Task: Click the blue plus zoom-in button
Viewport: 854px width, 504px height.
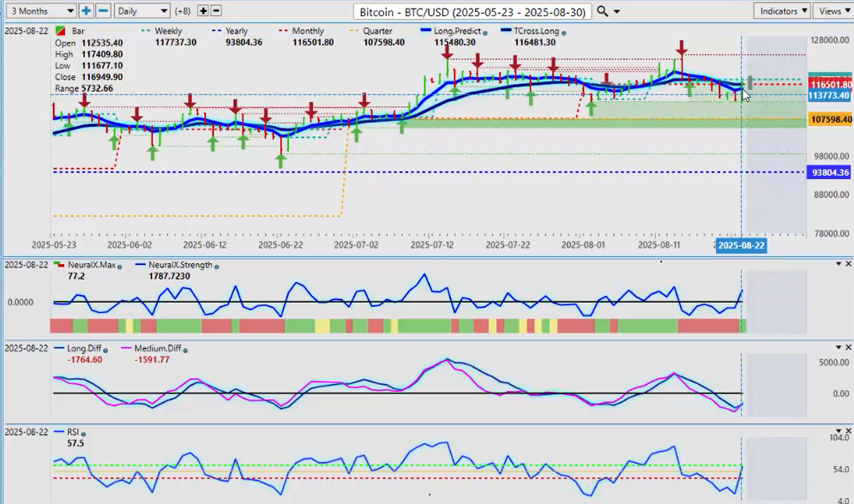Action: pos(86,11)
